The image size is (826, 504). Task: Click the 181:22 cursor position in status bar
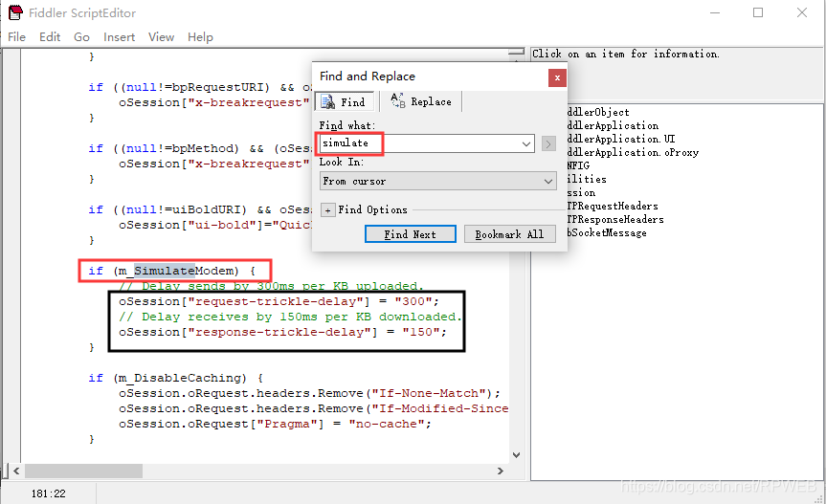tap(49, 493)
